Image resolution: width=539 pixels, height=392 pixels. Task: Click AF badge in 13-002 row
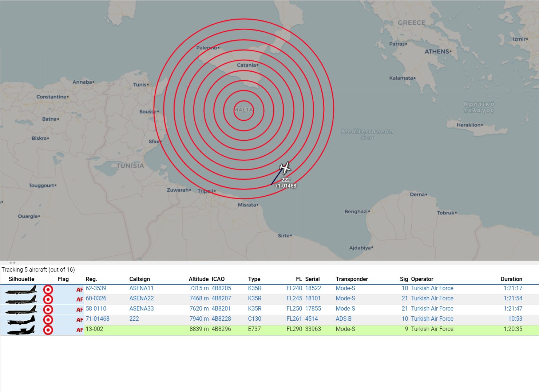(x=80, y=330)
